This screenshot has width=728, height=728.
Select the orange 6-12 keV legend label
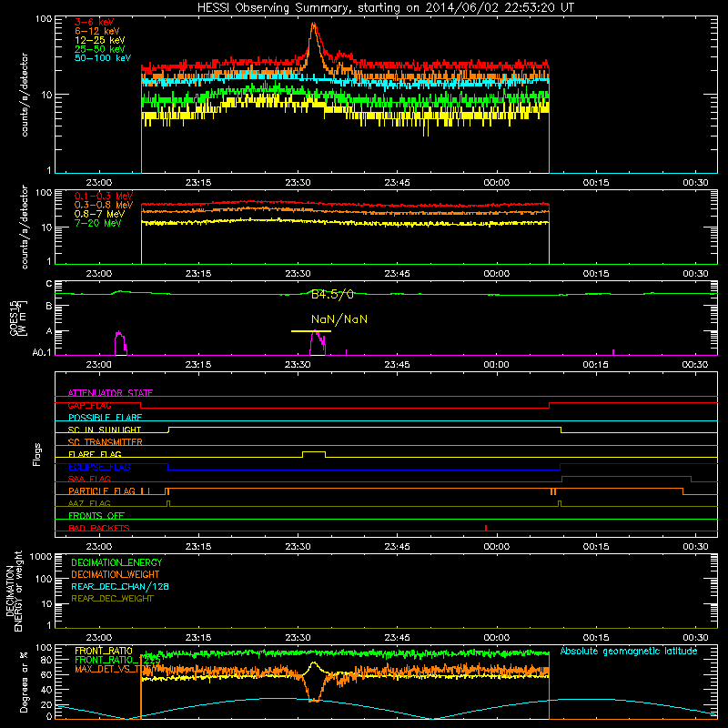point(97,31)
